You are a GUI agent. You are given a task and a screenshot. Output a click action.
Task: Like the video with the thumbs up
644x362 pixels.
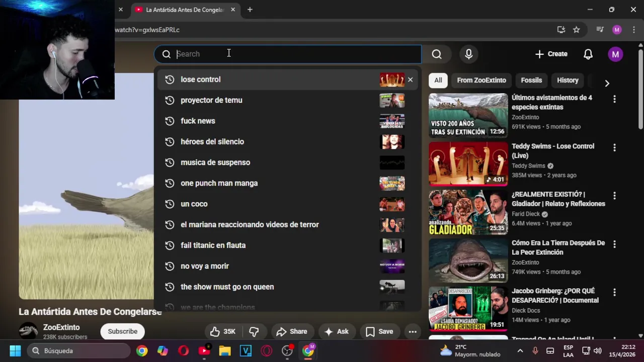(223, 331)
